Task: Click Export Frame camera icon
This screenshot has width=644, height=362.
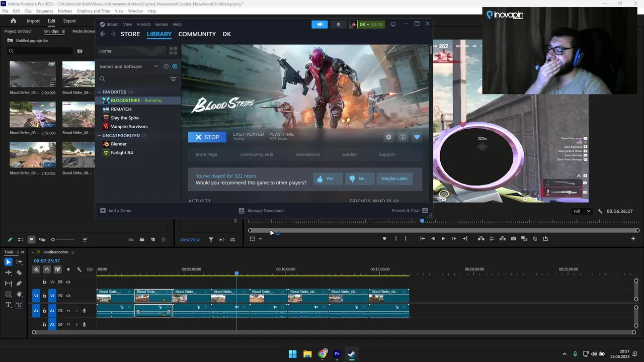Action: pyautogui.click(x=513, y=239)
